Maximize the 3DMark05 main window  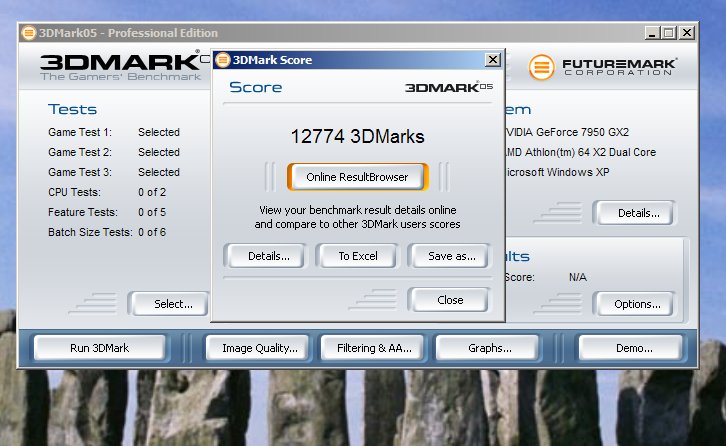pos(669,33)
